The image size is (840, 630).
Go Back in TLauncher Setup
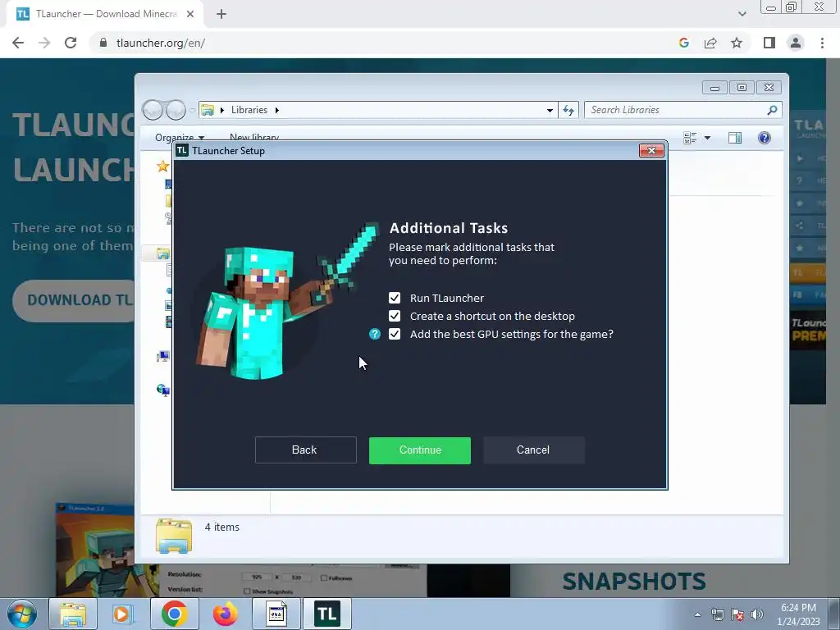pyautogui.click(x=305, y=450)
